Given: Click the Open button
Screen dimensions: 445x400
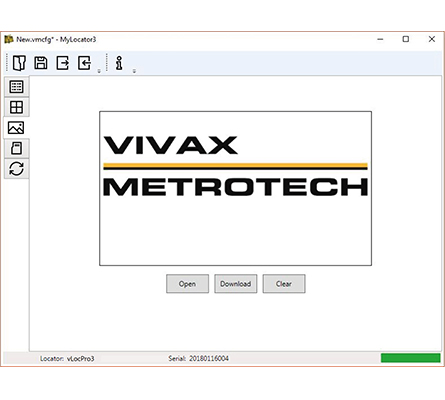Looking at the screenshot, I should click(187, 284).
